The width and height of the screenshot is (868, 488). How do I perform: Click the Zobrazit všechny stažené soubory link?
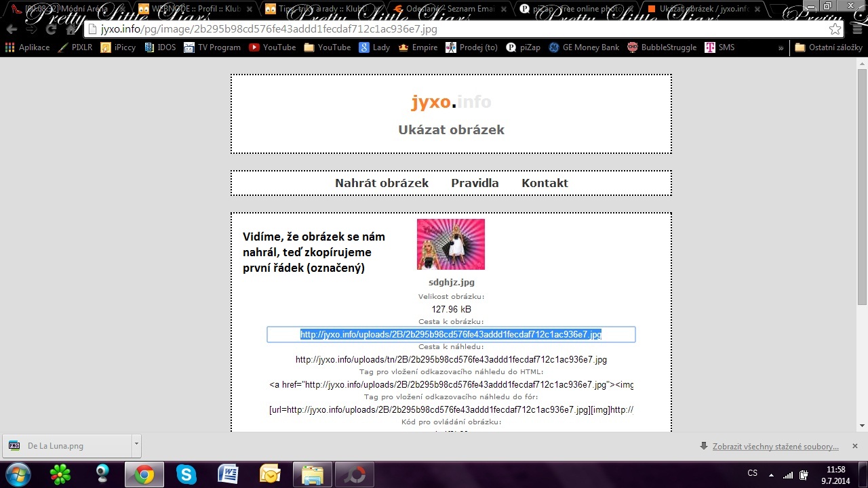coord(775,446)
